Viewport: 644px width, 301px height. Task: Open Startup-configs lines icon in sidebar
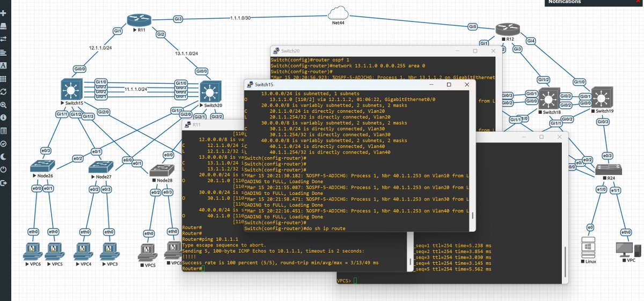pyautogui.click(x=4, y=53)
